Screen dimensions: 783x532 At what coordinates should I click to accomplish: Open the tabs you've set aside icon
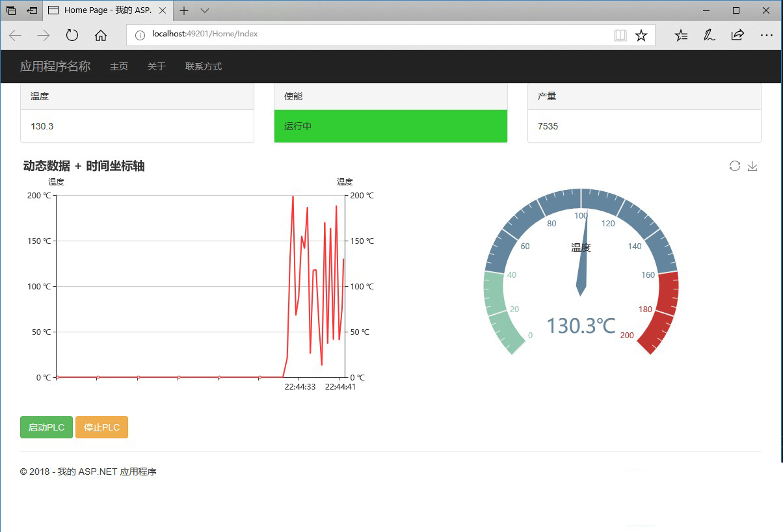coord(11,10)
